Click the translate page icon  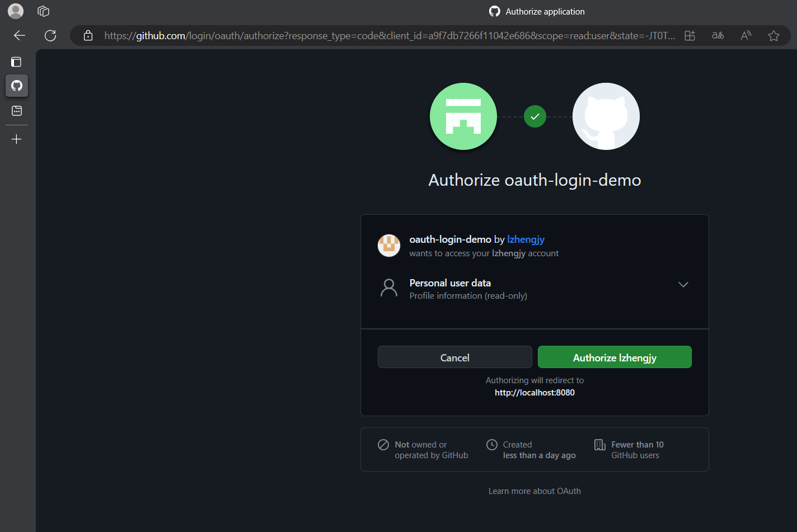click(718, 36)
